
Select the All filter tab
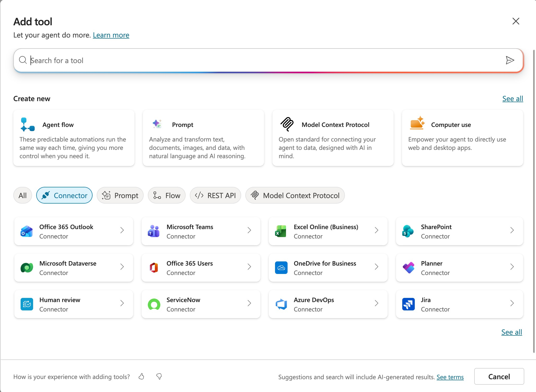point(23,195)
